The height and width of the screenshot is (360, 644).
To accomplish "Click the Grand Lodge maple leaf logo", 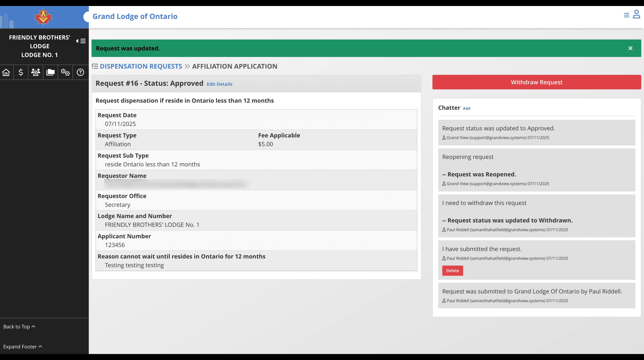I will tap(43, 17).
